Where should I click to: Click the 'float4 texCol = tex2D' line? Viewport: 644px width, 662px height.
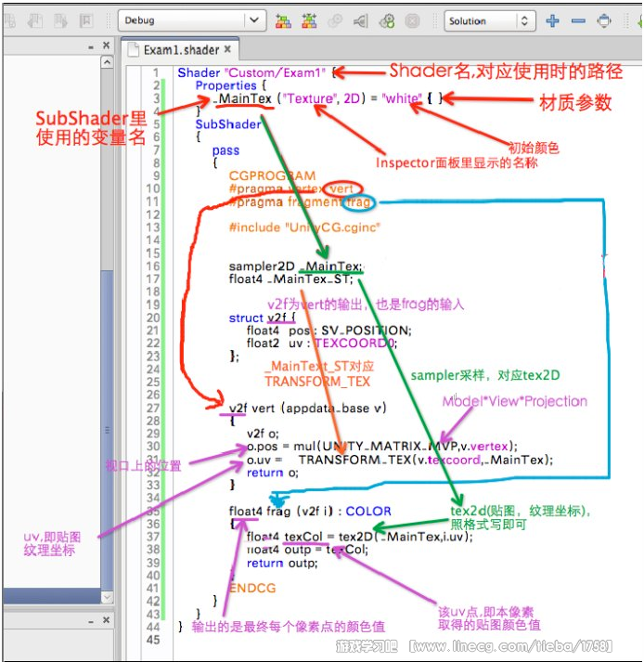point(359,537)
